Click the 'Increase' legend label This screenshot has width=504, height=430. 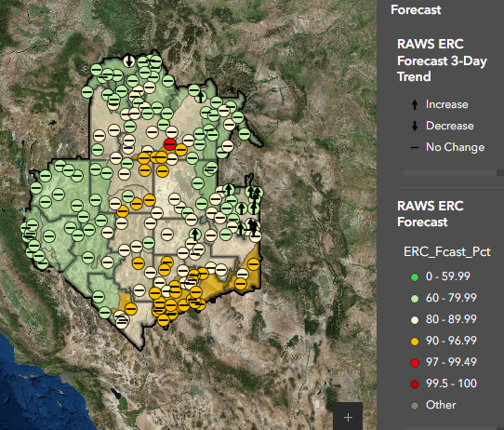446,104
